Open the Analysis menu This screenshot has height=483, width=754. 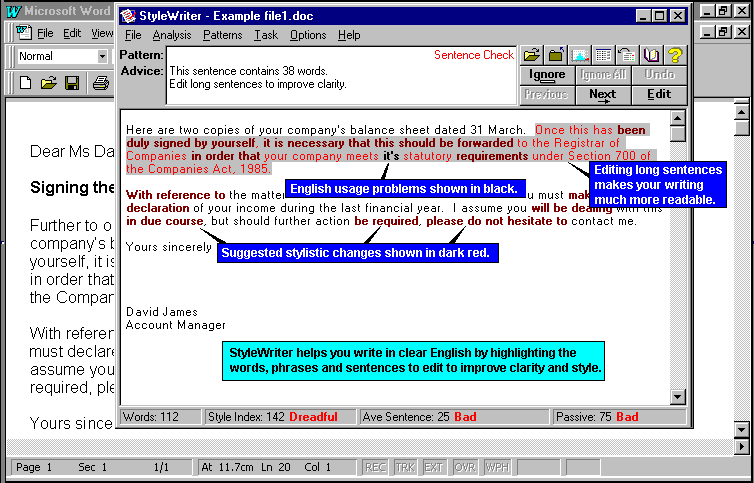pyautogui.click(x=172, y=35)
